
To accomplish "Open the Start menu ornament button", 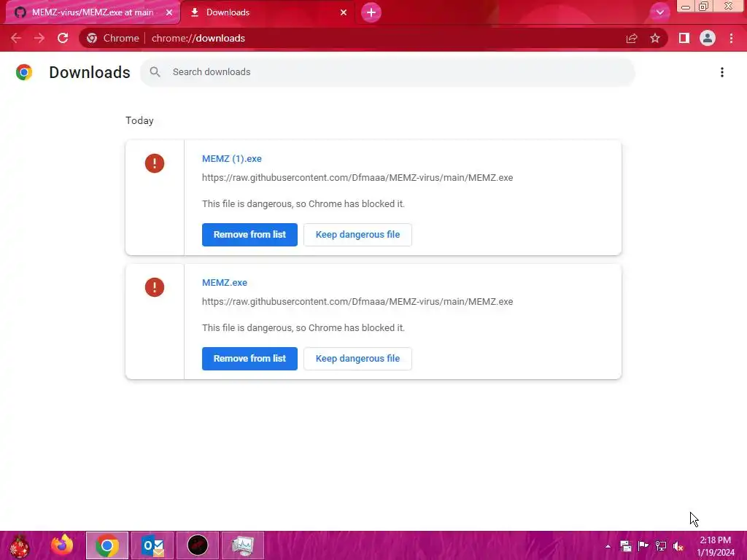I will (20, 545).
